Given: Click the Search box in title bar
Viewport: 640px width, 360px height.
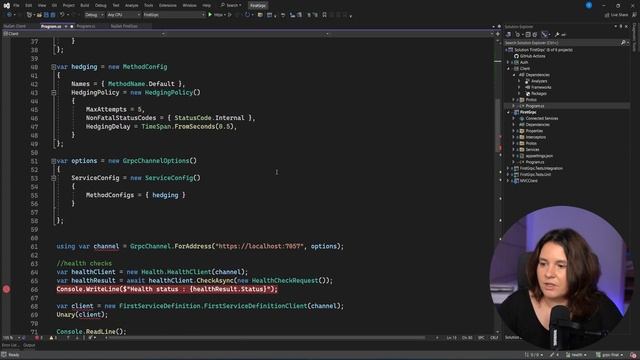Looking at the screenshot, I should (231, 5).
